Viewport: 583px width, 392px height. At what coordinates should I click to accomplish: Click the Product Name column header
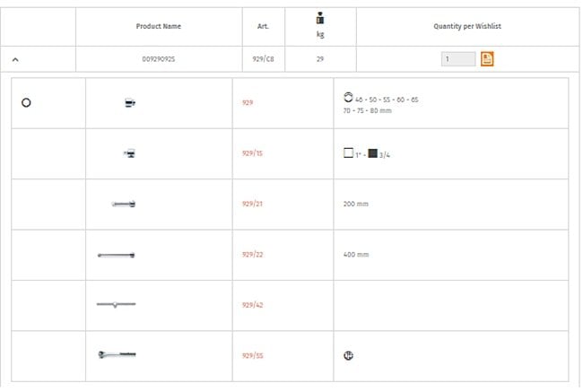[x=159, y=26]
